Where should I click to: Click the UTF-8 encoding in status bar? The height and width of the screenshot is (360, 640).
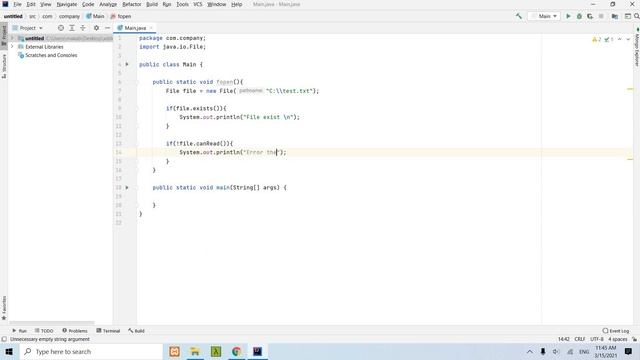click(x=597, y=339)
